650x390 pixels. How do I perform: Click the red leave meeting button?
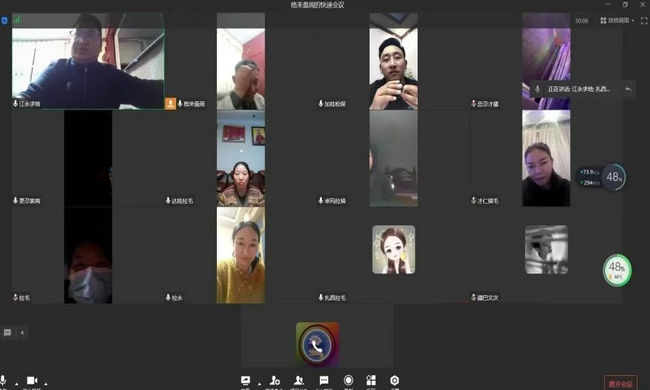(621, 383)
